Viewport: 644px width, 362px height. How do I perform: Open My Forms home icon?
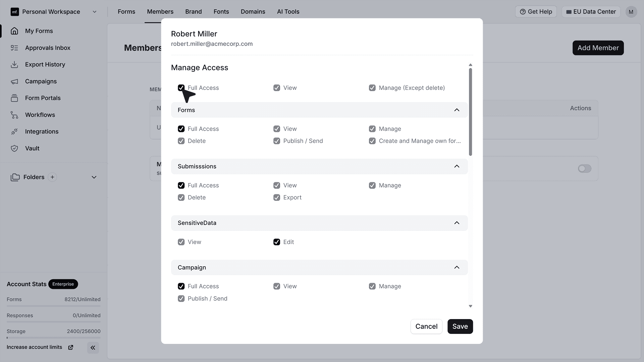click(x=14, y=31)
